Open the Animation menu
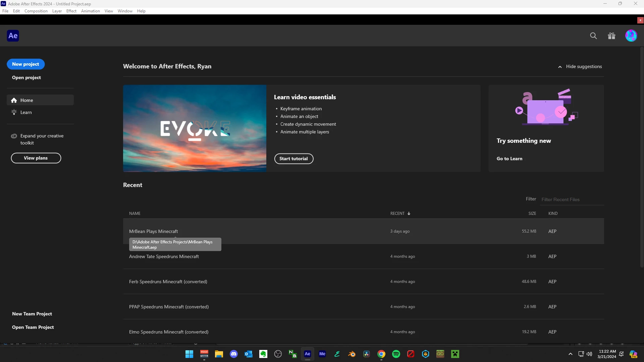 90,11
